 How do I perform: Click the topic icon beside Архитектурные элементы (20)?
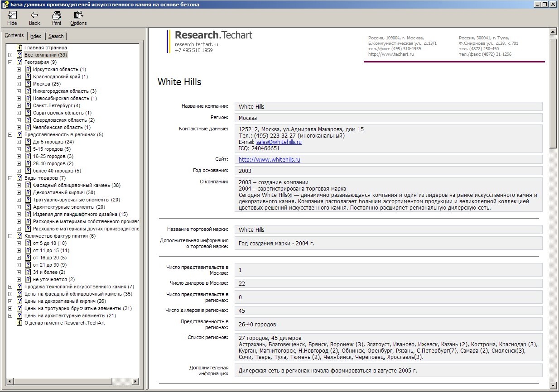point(28,207)
